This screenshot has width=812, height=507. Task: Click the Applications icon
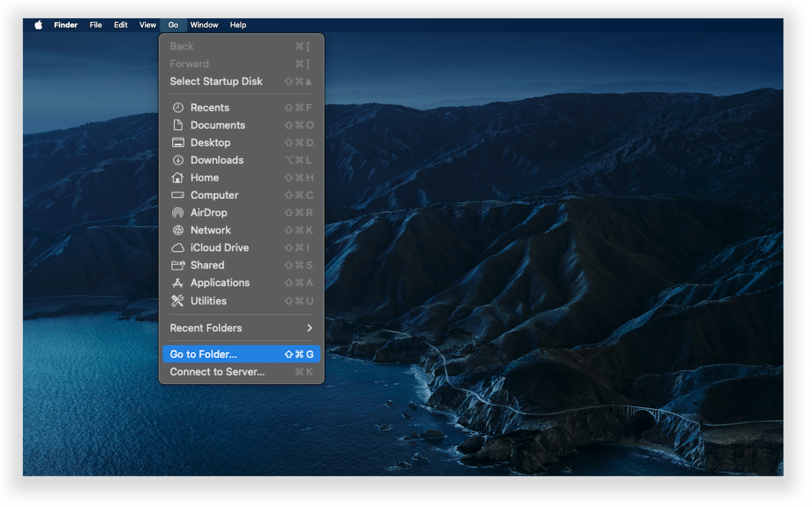178,283
